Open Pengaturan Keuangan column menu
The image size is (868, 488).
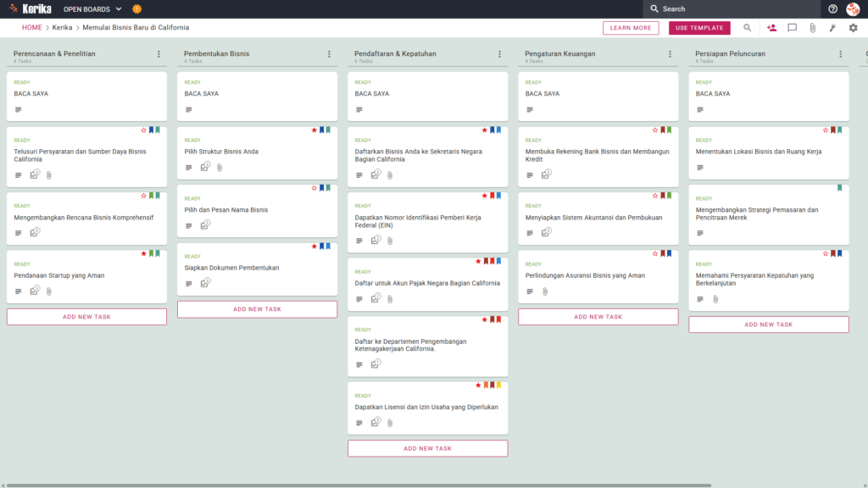670,54
